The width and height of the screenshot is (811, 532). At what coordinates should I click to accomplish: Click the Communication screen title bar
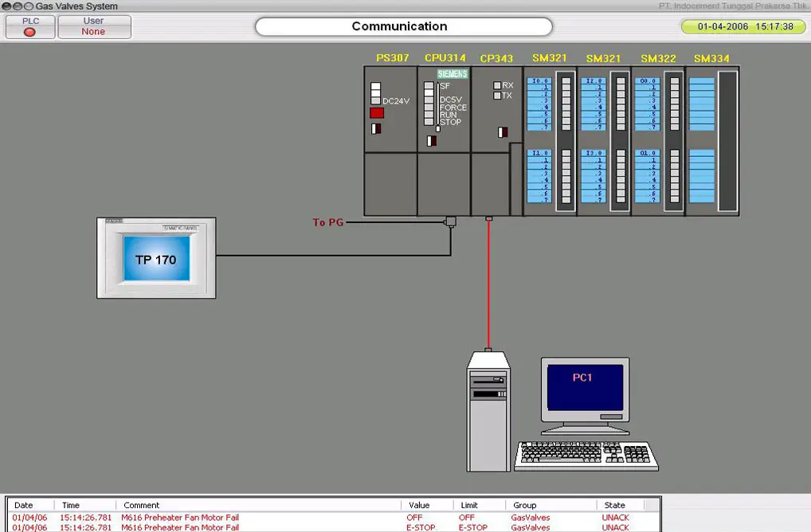point(403,26)
